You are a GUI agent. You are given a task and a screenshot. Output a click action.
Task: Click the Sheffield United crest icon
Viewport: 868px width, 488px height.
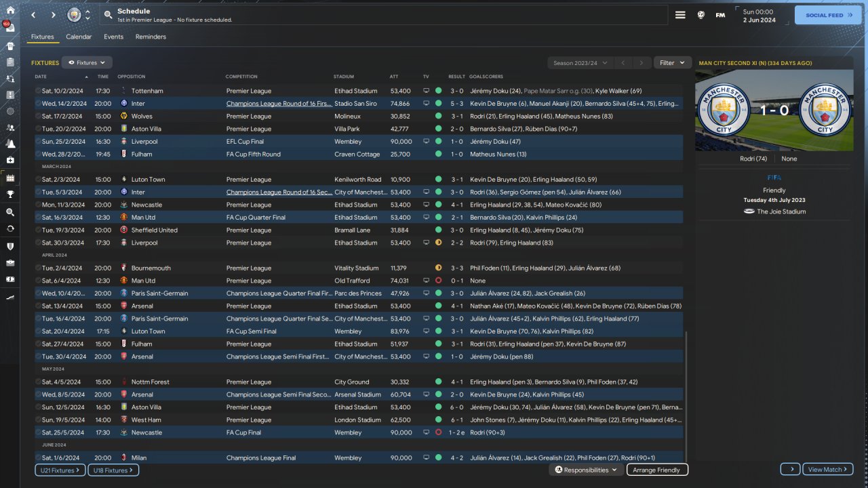(x=123, y=230)
